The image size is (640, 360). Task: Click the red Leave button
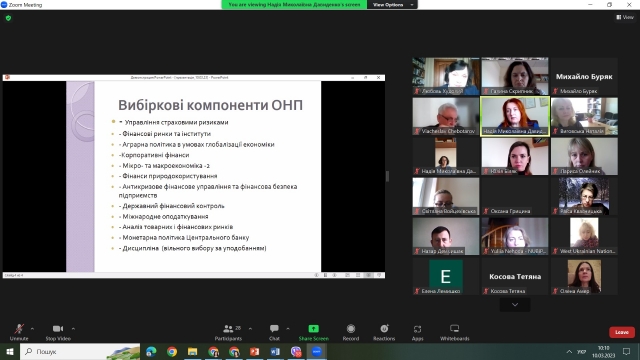[622, 332]
